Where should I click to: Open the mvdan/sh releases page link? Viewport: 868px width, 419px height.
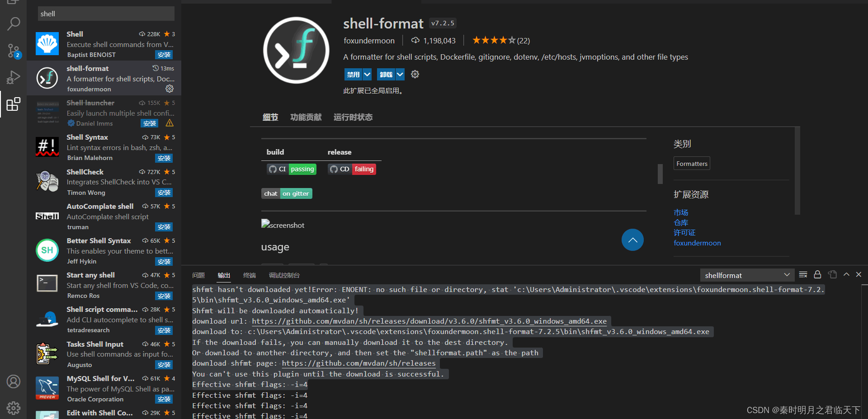[x=359, y=363]
